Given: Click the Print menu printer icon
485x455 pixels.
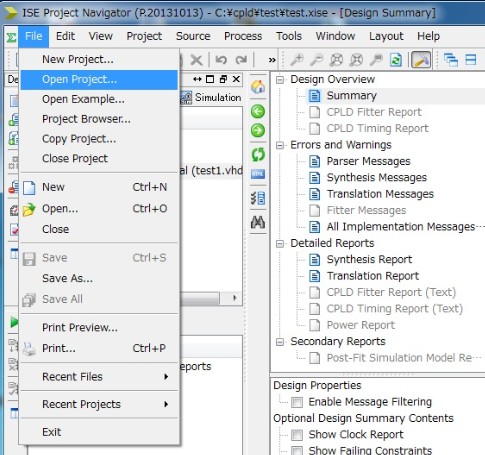Looking at the screenshot, I should (x=29, y=349).
